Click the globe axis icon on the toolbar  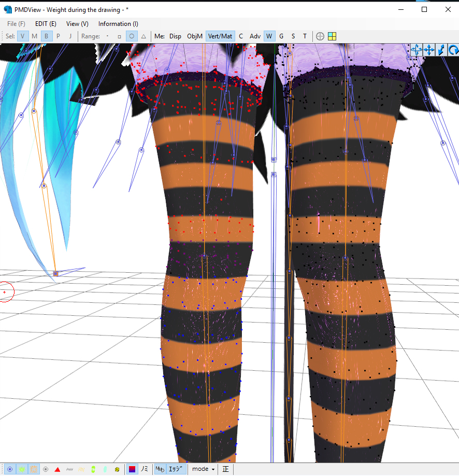point(320,36)
